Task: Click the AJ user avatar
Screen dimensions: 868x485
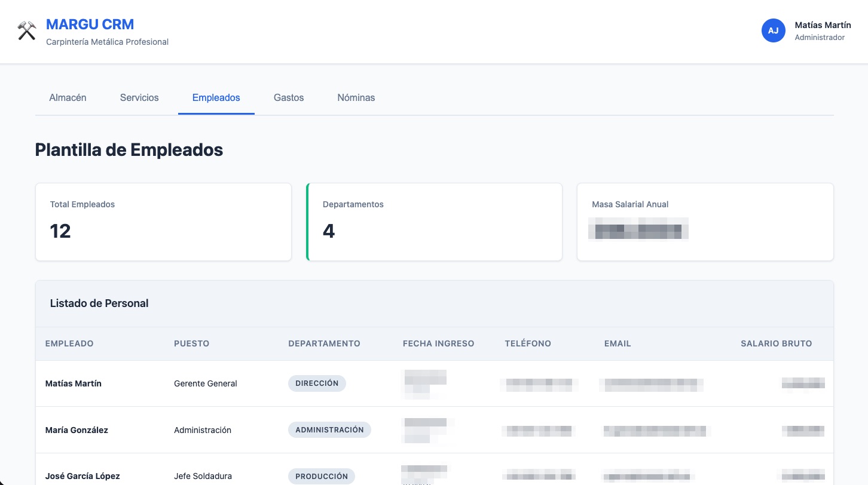Action: click(773, 30)
